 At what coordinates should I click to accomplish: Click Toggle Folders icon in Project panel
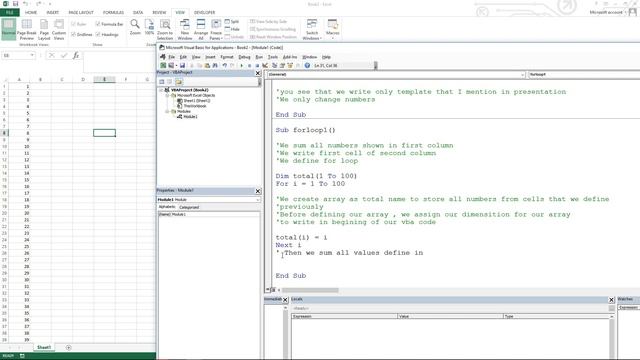coord(179,82)
